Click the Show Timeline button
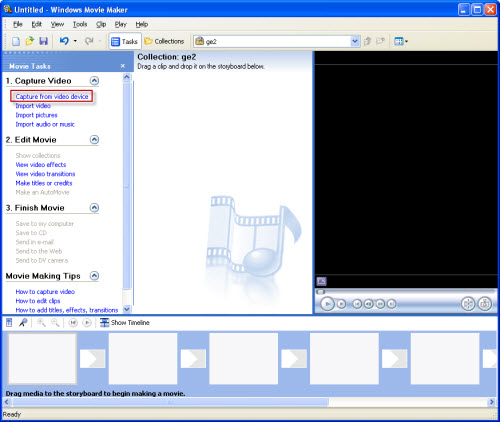Screen dimensions: 500x422 [125, 323]
